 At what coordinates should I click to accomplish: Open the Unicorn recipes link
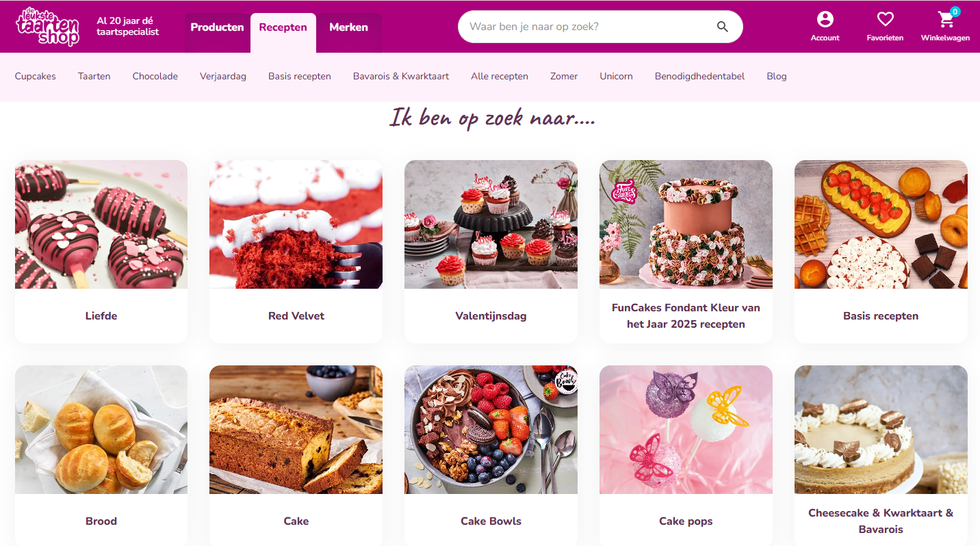coord(616,76)
